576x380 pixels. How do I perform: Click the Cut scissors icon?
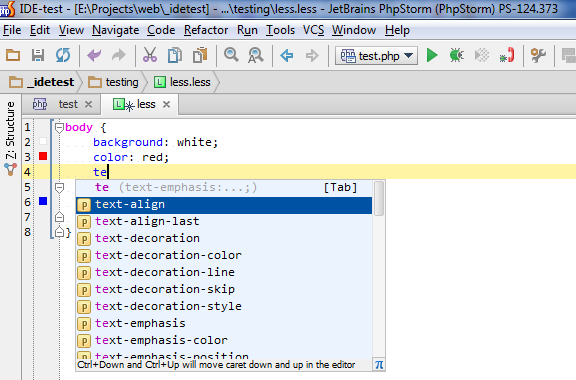(150, 55)
